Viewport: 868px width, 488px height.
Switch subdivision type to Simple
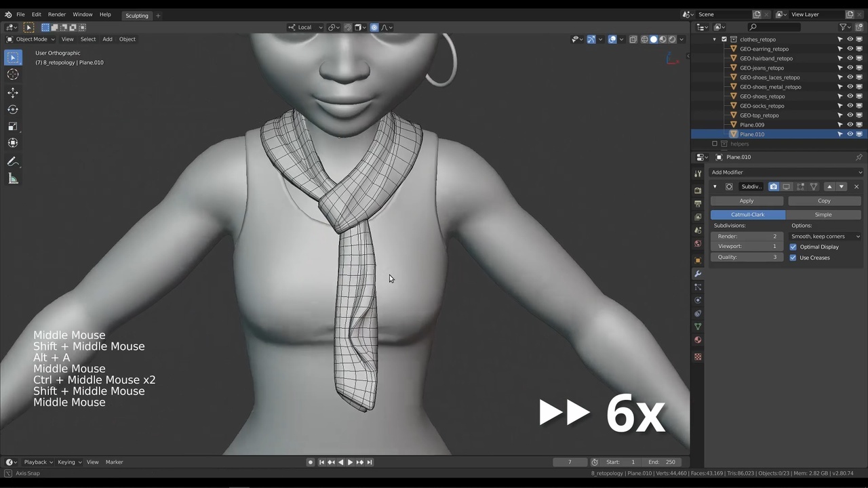[823, 214]
